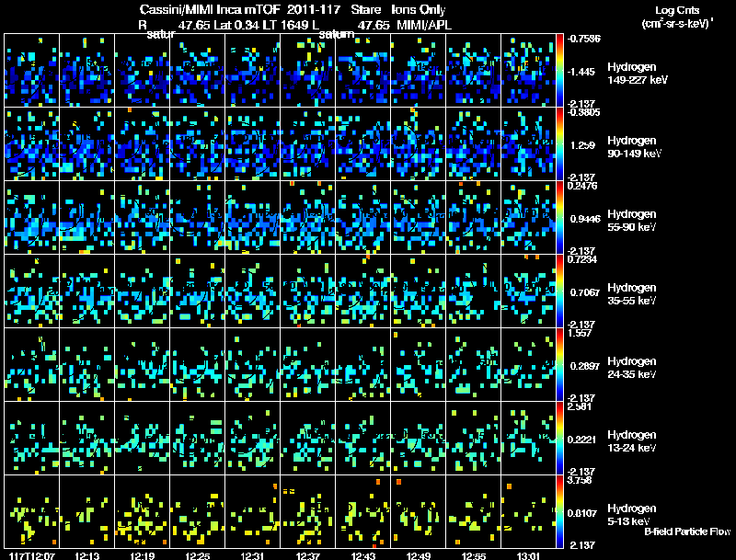
Task: Select the 149-227 keV panel at 12:07
Action: click(32, 71)
